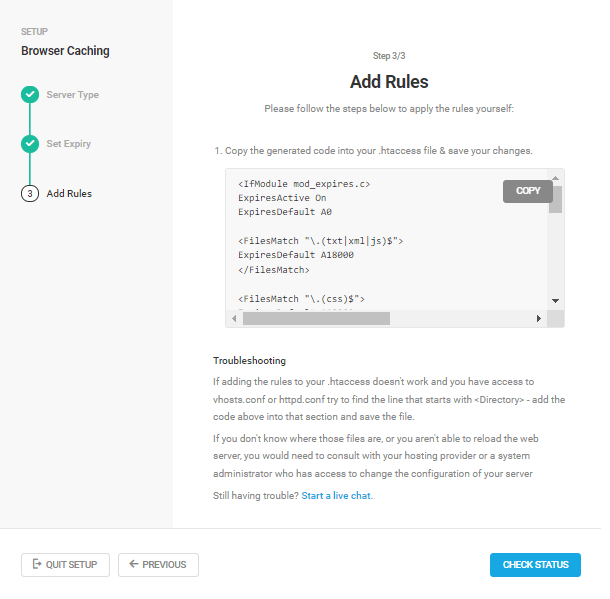Click the 'ExpiresActive On' code line
Screen dimensions: 610x599
point(282,198)
